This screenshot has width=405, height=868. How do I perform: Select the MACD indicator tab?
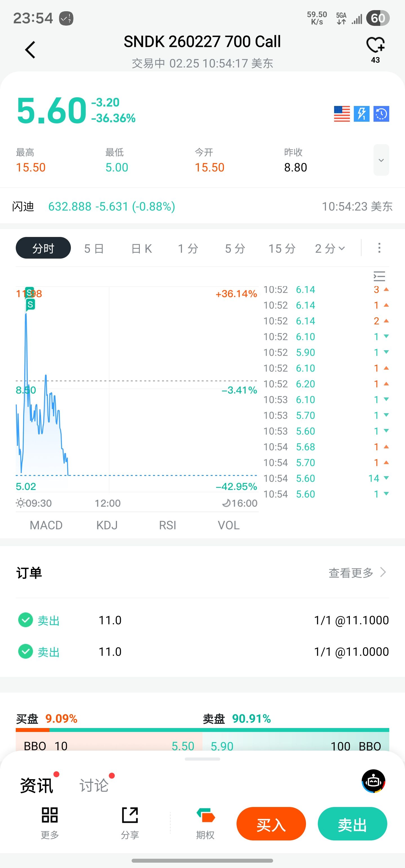pyautogui.click(x=46, y=525)
